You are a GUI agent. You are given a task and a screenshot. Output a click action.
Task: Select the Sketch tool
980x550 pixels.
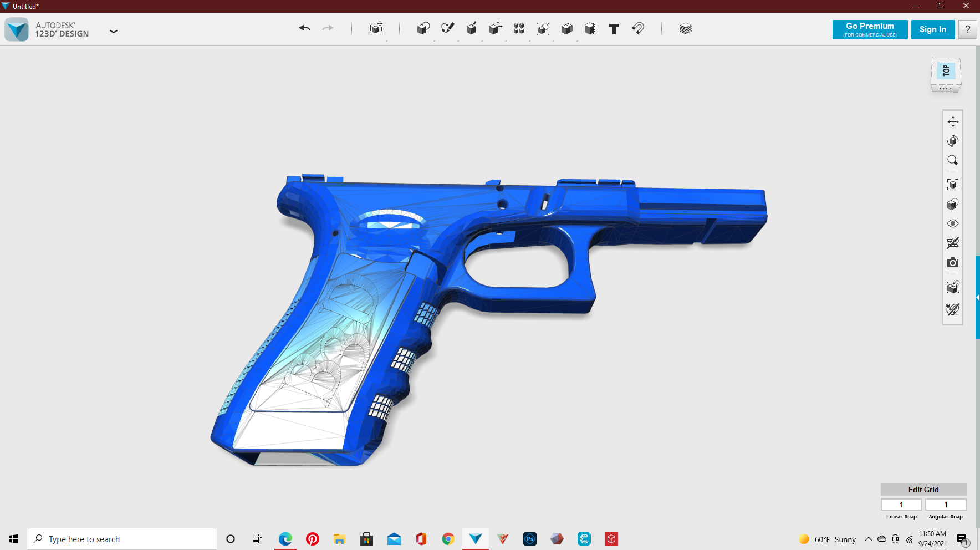447,29
